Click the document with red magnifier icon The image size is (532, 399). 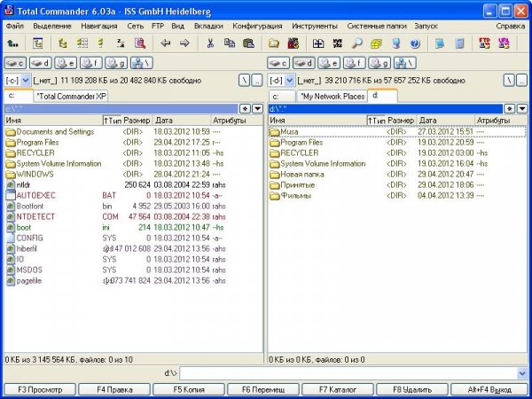point(140,43)
